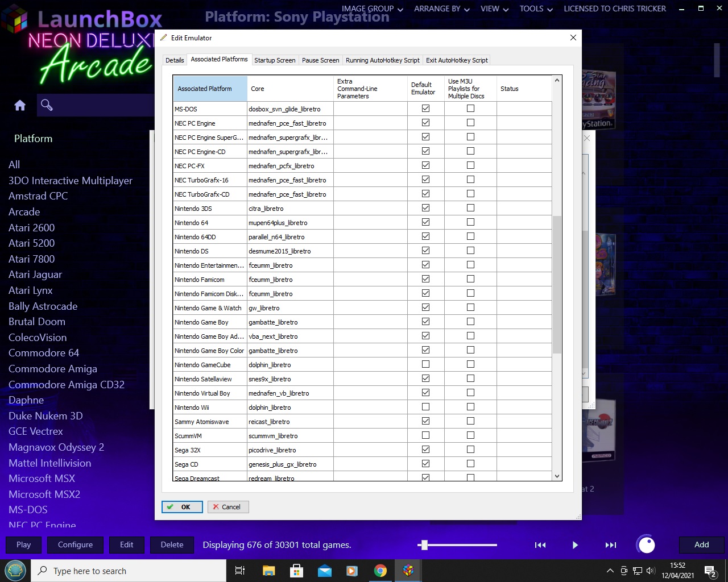Click the image size slider handle
This screenshot has width=728, height=582.
coord(423,545)
